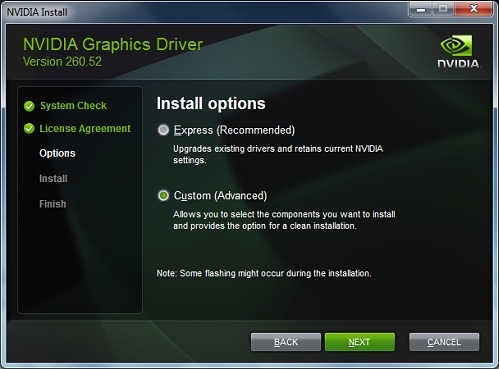Select the Finish step in the sidebar

[x=53, y=204]
